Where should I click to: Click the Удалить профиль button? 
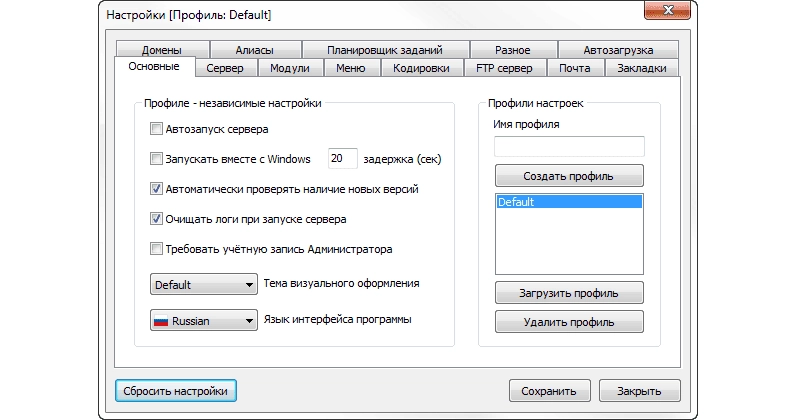[x=569, y=321]
